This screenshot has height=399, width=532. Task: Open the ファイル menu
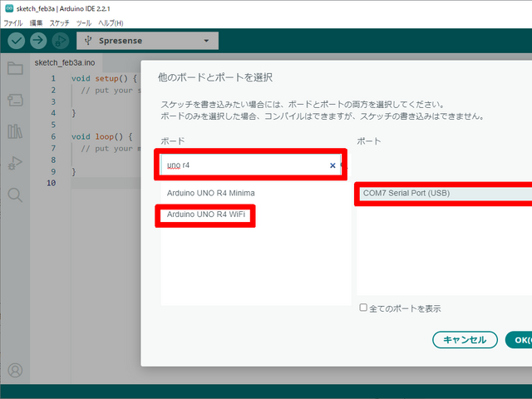pos(13,23)
